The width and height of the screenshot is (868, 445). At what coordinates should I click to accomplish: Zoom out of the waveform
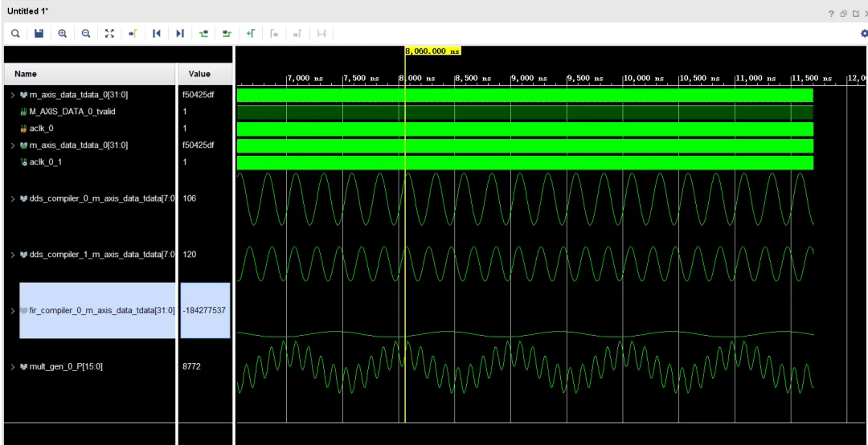[86, 33]
